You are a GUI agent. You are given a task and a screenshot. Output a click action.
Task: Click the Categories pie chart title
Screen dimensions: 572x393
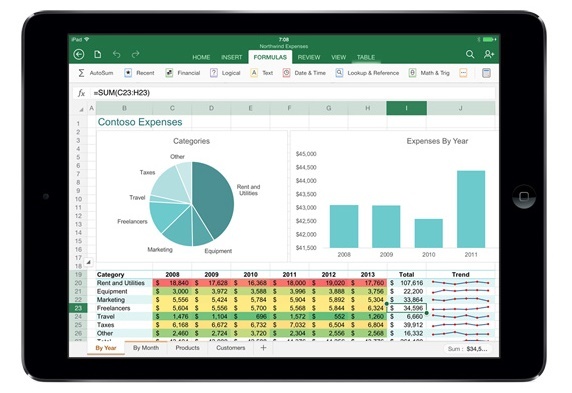point(191,141)
